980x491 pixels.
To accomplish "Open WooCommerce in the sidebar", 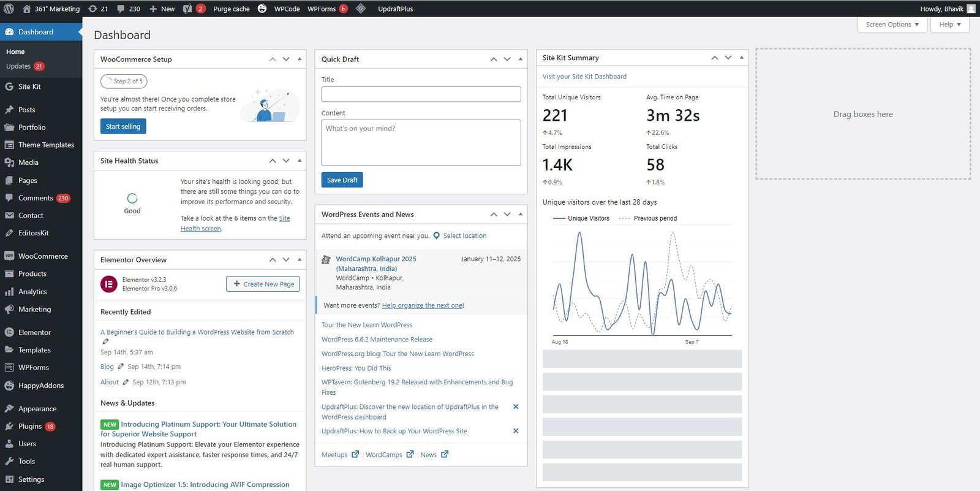I will (x=43, y=256).
